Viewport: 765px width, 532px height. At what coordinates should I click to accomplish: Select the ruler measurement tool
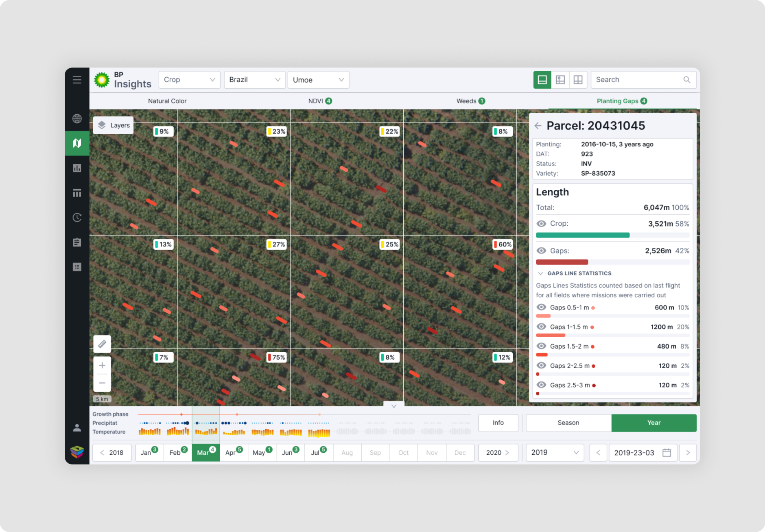click(x=102, y=344)
